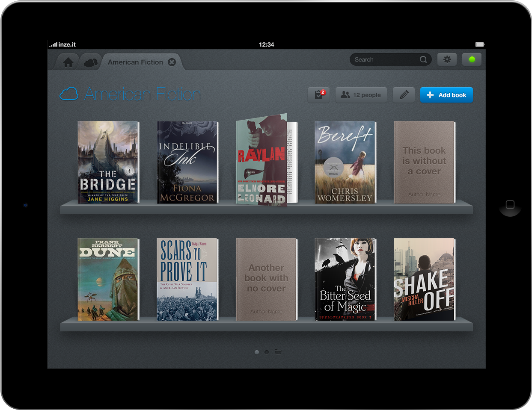Go to the second page dot
532x410 pixels.
pos(267,352)
